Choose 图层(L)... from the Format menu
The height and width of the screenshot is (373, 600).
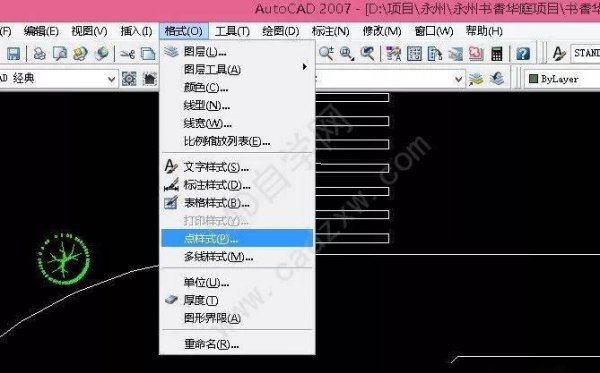coord(237,51)
